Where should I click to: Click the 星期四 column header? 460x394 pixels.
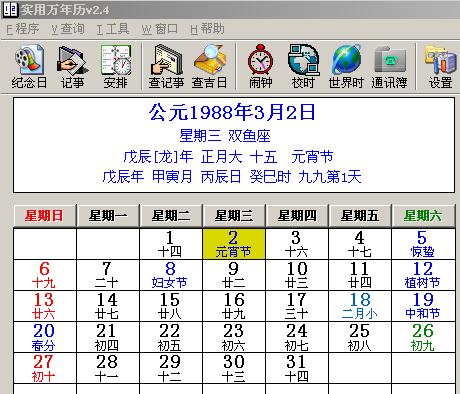click(x=297, y=216)
